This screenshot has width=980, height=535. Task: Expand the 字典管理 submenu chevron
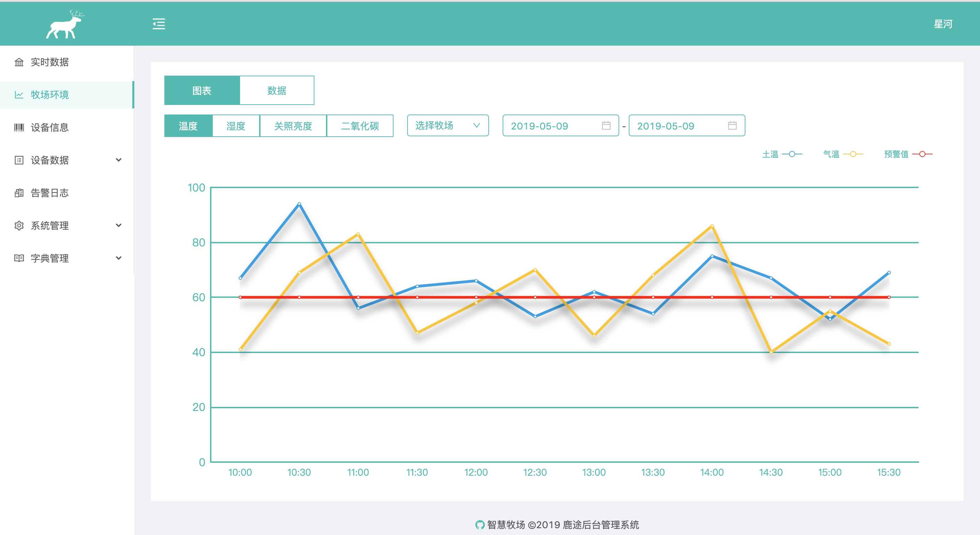coord(119,258)
